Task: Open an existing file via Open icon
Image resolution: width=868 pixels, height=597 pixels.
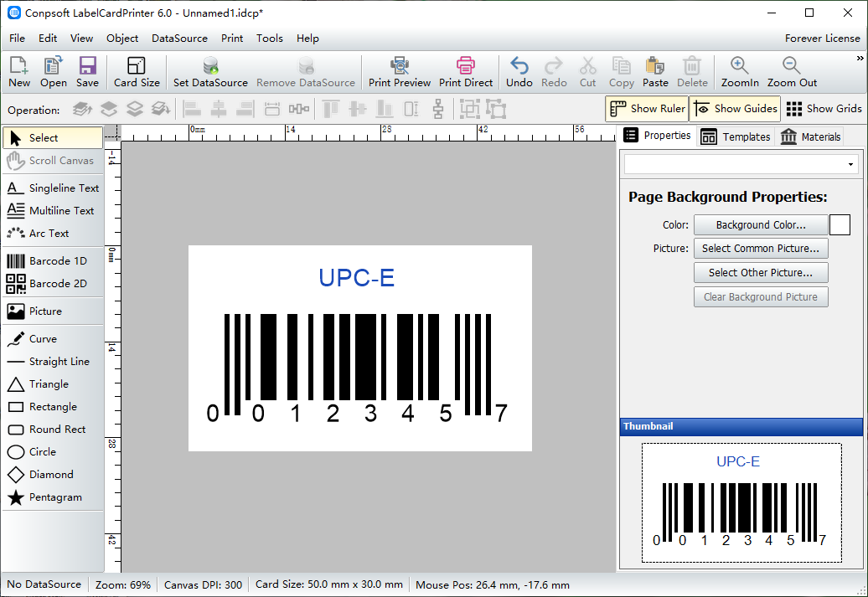Action: click(53, 72)
